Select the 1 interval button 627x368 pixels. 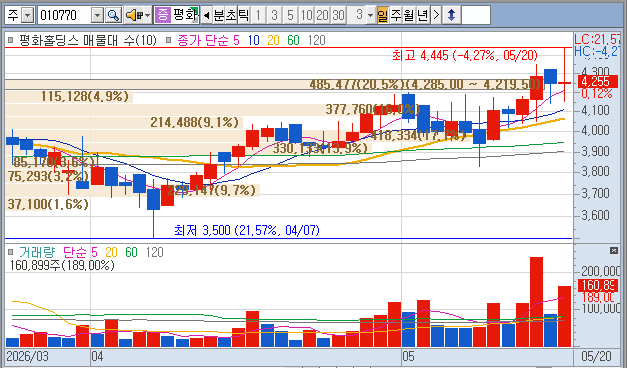coord(258,16)
